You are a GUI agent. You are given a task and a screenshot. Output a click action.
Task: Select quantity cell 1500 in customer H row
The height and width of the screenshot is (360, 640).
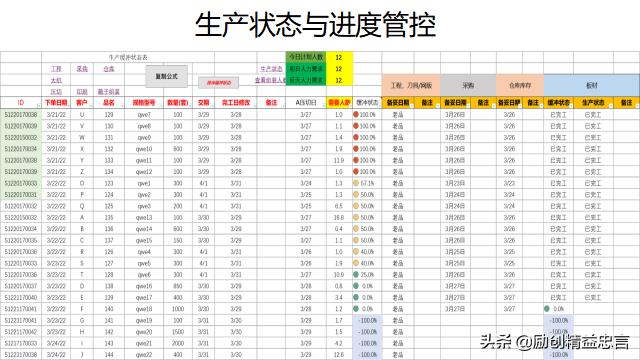178,332
